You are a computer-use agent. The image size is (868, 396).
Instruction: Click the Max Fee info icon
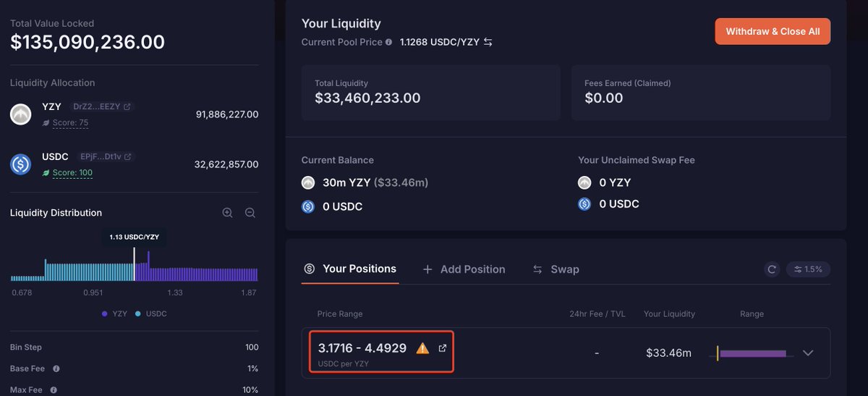coord(54,390)
